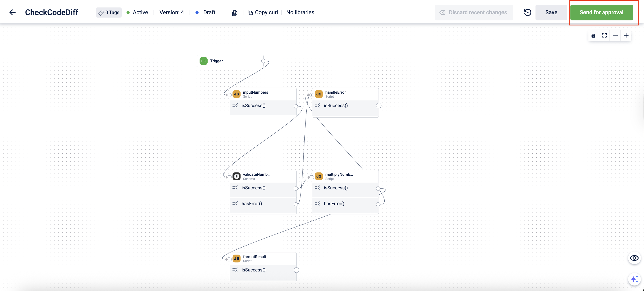Click the document notes icon
This screenshot has height=291, width=644.
235,13
